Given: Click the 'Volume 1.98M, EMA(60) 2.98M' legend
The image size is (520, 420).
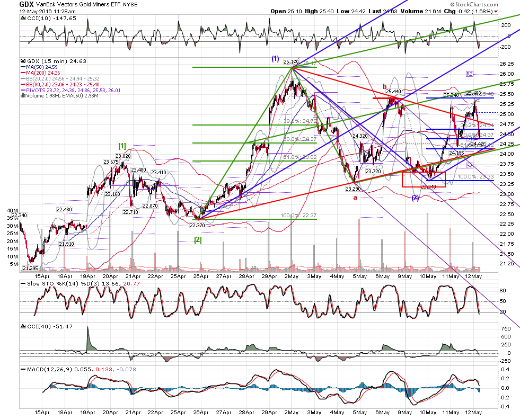Looking at the screenshot, I should [62, 96].
